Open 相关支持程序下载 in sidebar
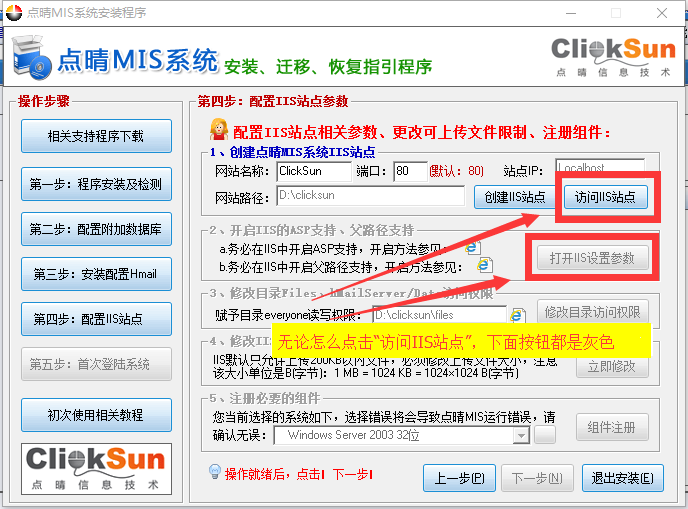The image size is (688, 509). [95, 137]
